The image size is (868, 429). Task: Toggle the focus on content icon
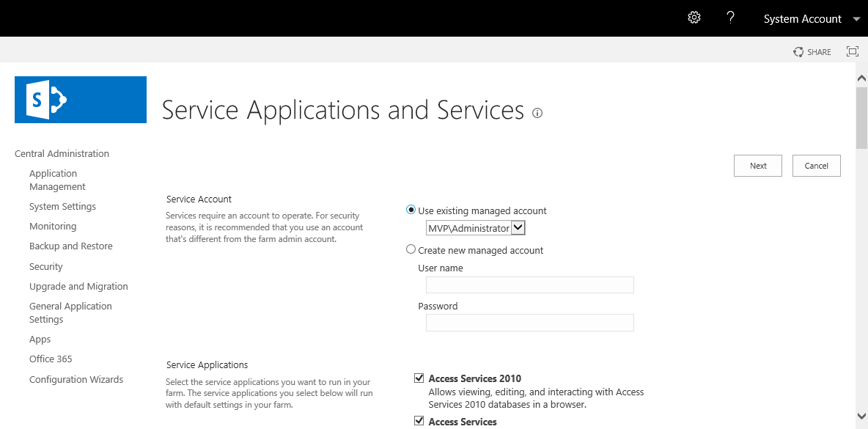pos(852,51)
